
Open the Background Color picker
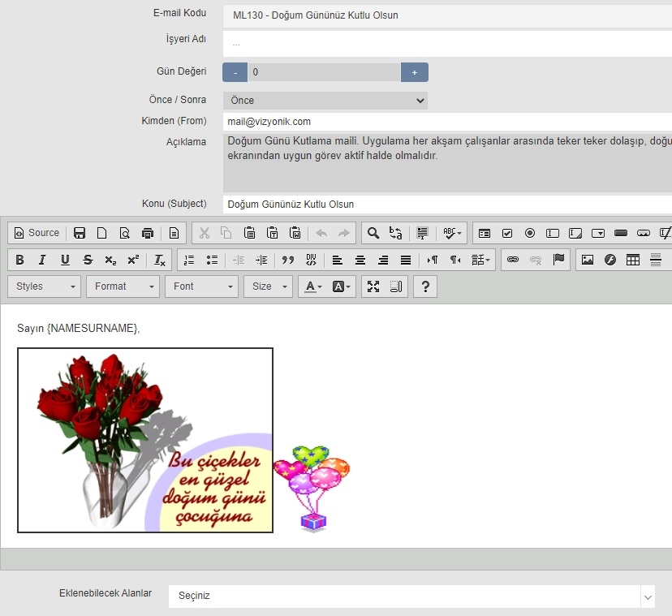[342, 286]
